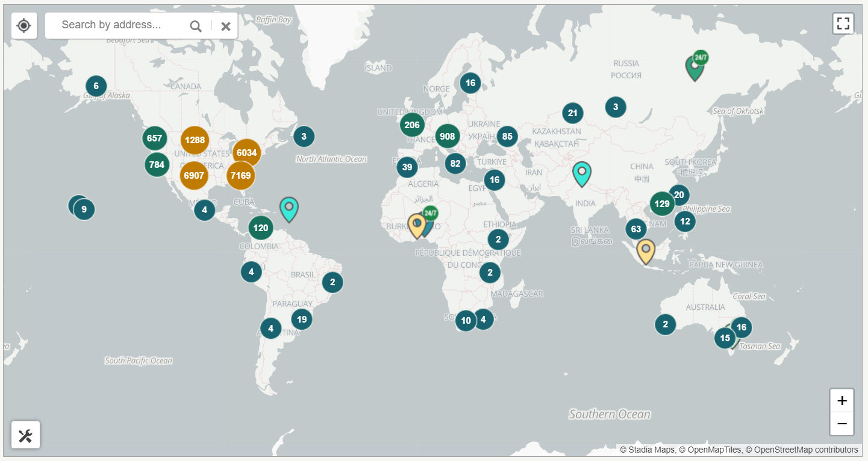
Task: Zoom out with the minus button
Action: [x=841, y=424]
